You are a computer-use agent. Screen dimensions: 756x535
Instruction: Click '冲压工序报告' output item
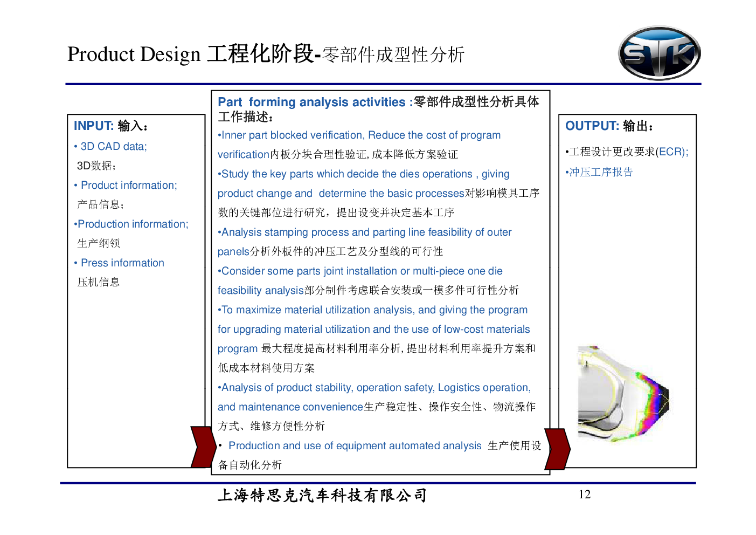click(x=599, y=173)
